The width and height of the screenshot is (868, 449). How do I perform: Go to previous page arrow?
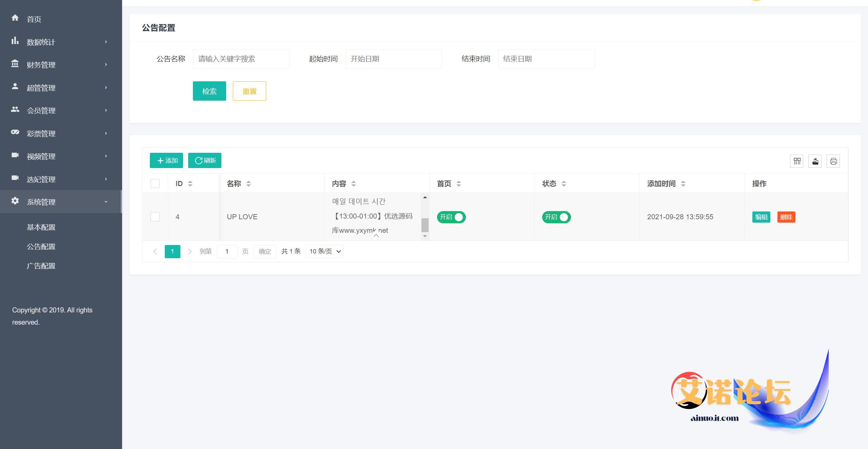click(155, 251)
